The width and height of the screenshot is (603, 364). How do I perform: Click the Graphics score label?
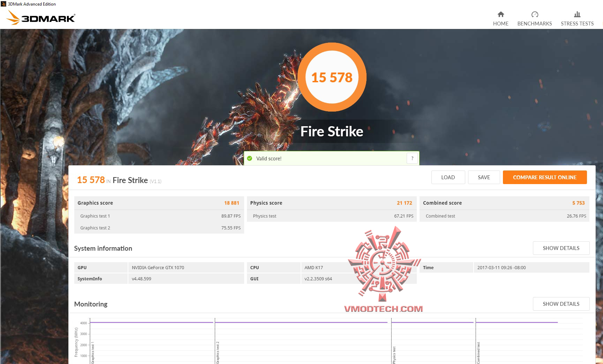95,203
